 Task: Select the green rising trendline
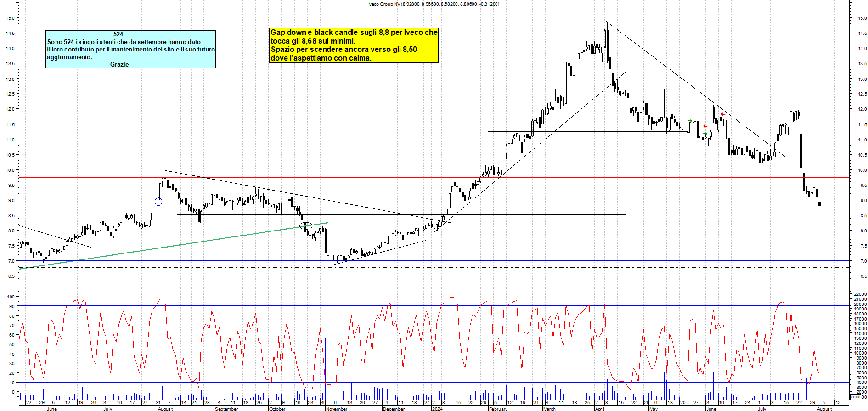pyautogui.click(x=174, y=246)
